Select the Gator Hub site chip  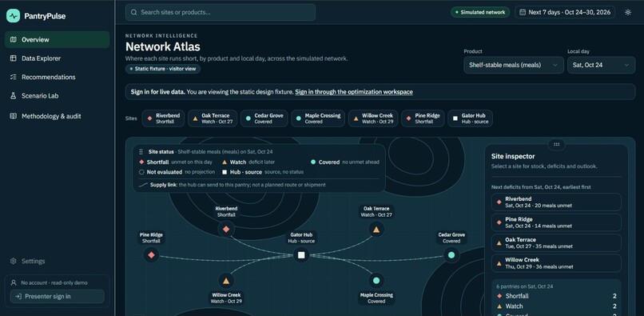(471, 118)
